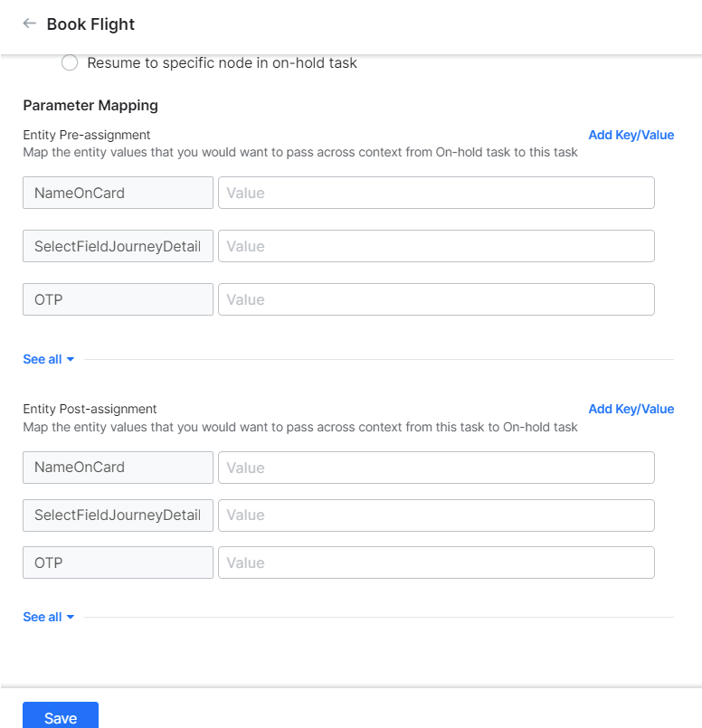
Task: Select the SelectFieldJourneyDetail field in Pre-assignment
Action: click(x=118, y=246)
